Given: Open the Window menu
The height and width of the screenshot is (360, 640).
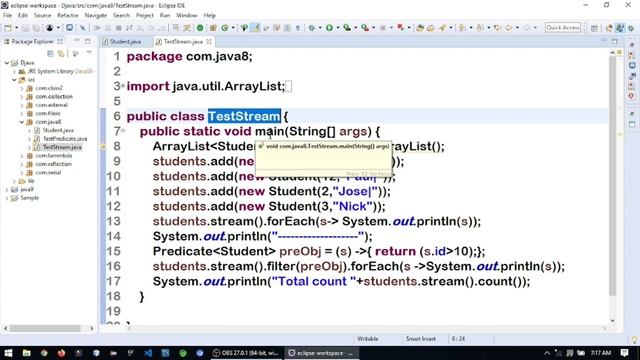Looking at the screenshot, I should click(x=187, y=16).
